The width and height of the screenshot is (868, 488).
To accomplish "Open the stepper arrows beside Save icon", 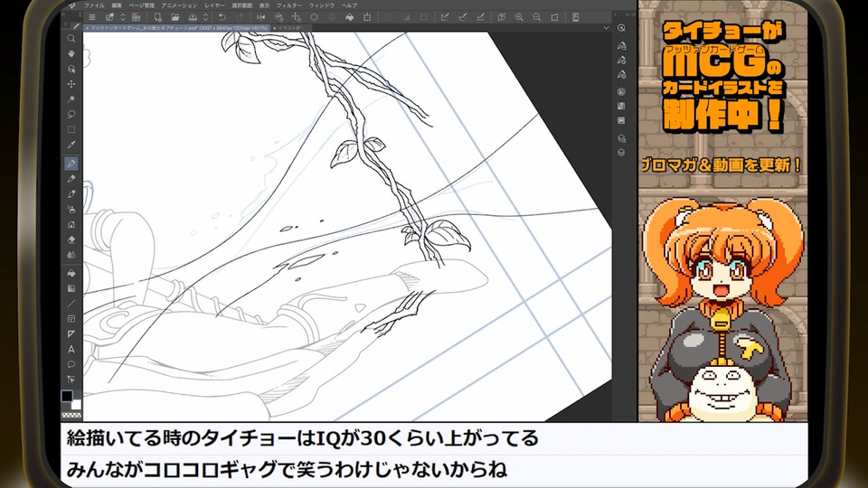I will 205,17.
